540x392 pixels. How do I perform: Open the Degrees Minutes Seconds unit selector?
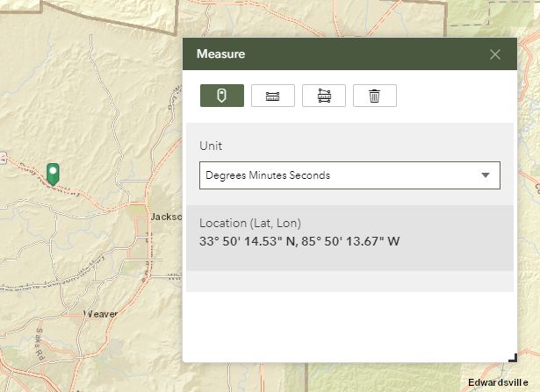349,175
